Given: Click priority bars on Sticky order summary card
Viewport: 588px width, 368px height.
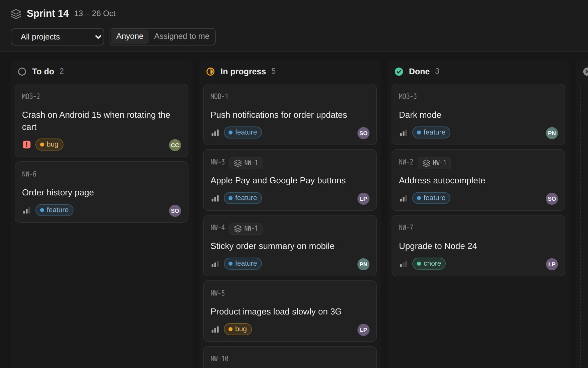Looking at the screenshot, I should click(x=215, y=264).
